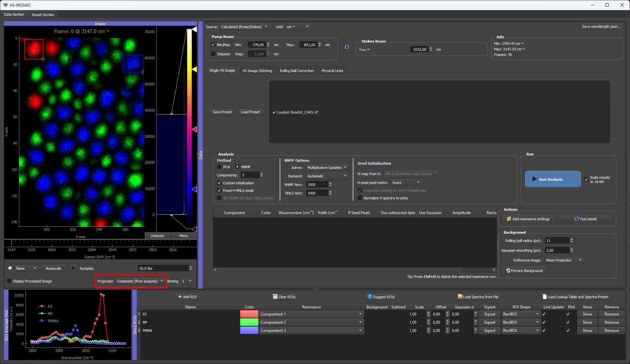Switch to Data Section tab
Image resolution: width=630 pixels, height=364 pixels.
point(14,14)
